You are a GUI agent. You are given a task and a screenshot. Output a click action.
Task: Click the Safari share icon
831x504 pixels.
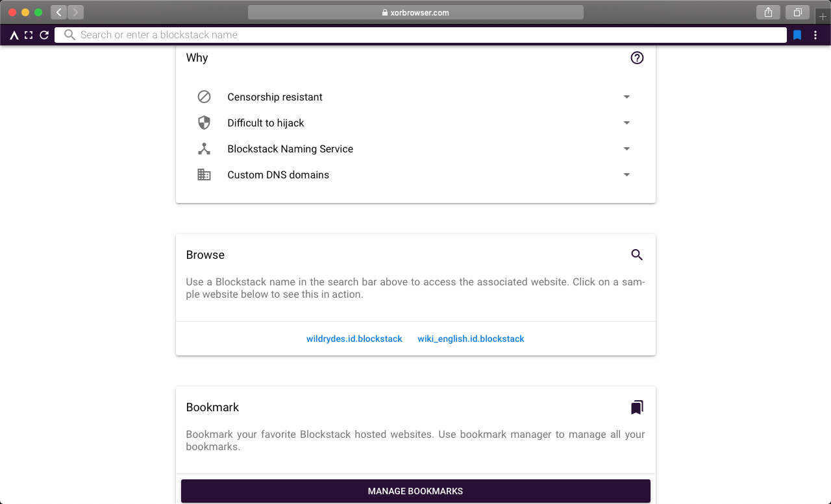point(768,12)
